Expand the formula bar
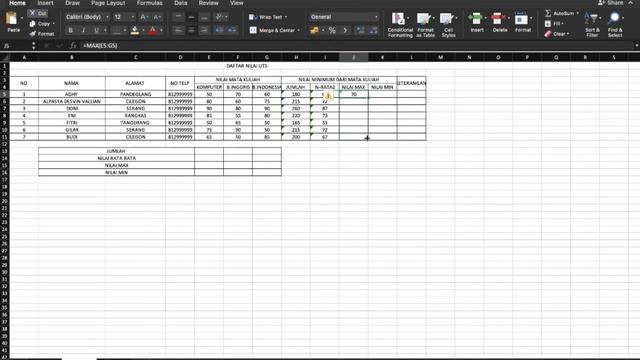The width and height of the screenshot is (640, 360). tap(636, 46)
